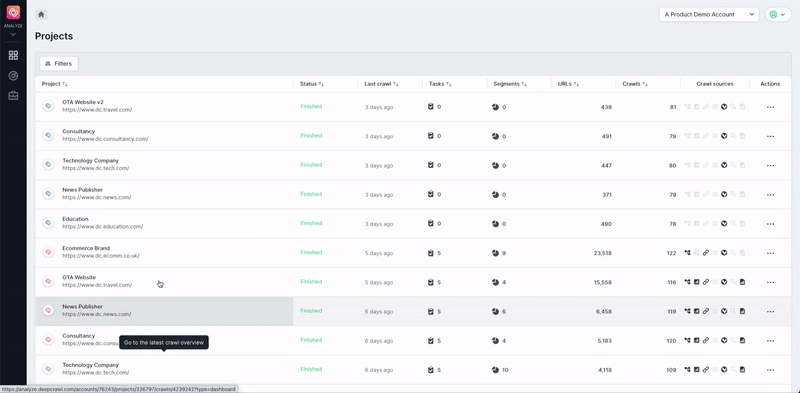Viewport: 800px width, 393px height.
Task: Click the pie icon beside 10 segments
Action: point(495,370)
